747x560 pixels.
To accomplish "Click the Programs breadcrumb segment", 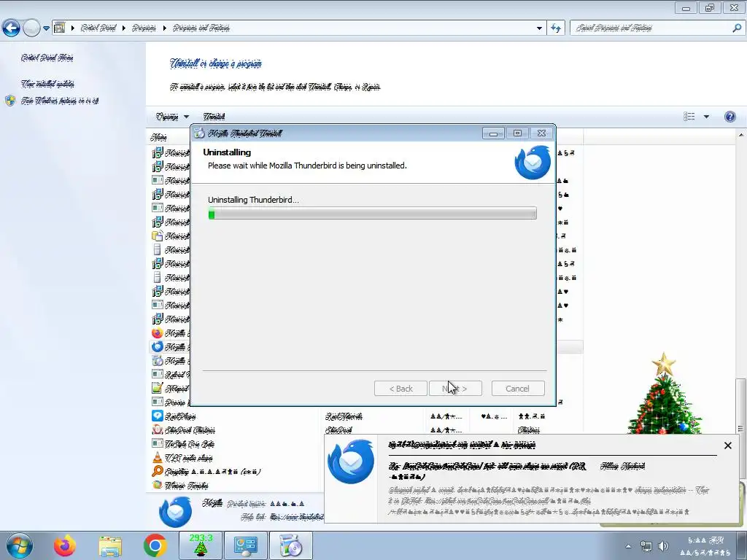I will pyautogui.click(x=144, y=28).
